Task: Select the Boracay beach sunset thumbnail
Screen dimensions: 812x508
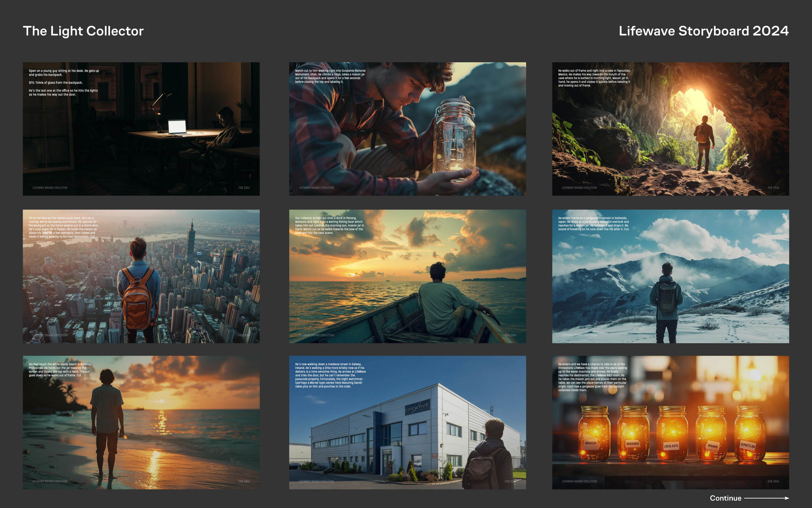Action: 141,422
